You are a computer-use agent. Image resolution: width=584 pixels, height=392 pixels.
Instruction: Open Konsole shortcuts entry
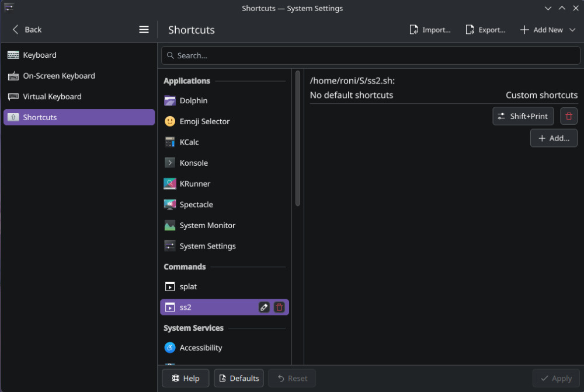pos(225,163)
